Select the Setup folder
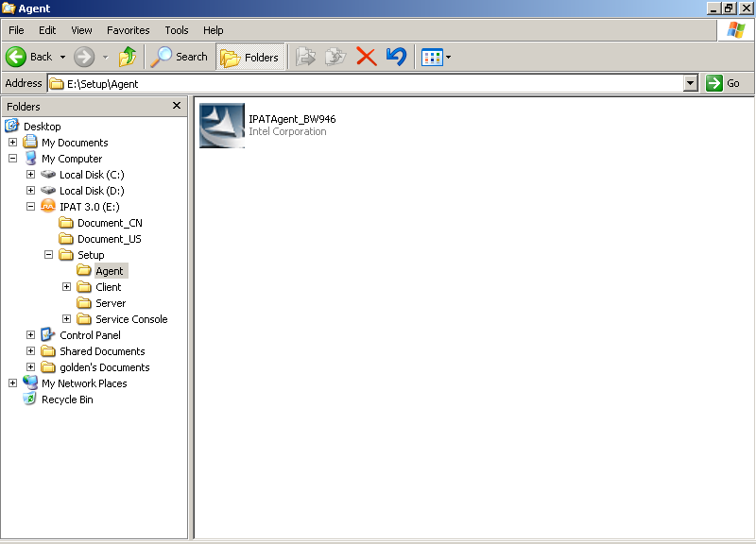The height and width of the screenshot is (544, 756). tap(91, 255)
